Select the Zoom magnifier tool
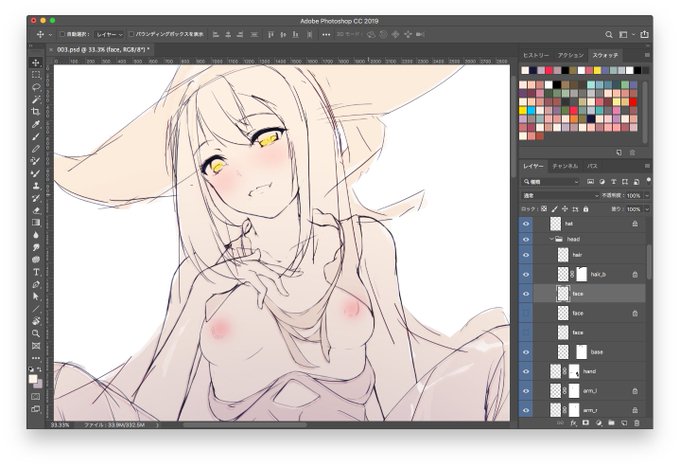Screen dimensions: 680x467 point(36,333)
